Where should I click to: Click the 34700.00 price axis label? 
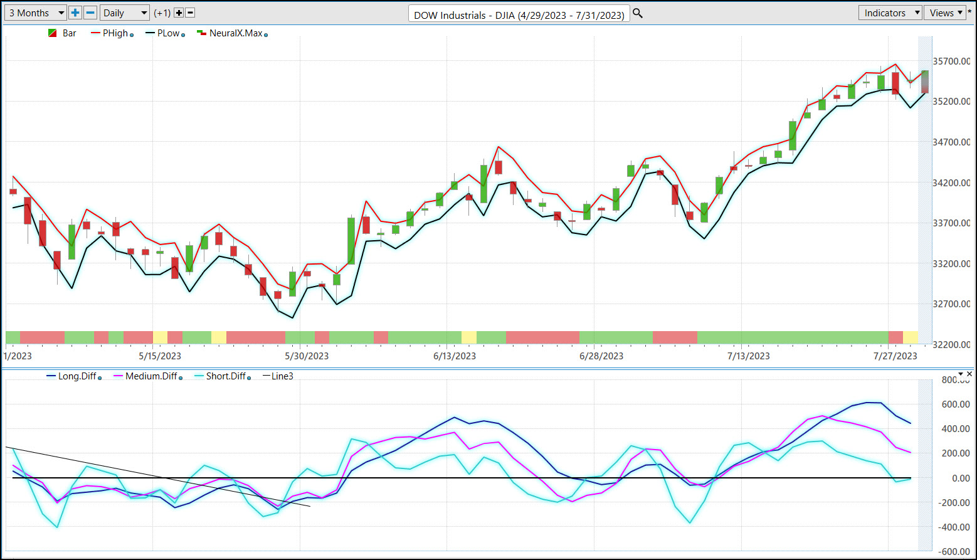coord(951,142)
